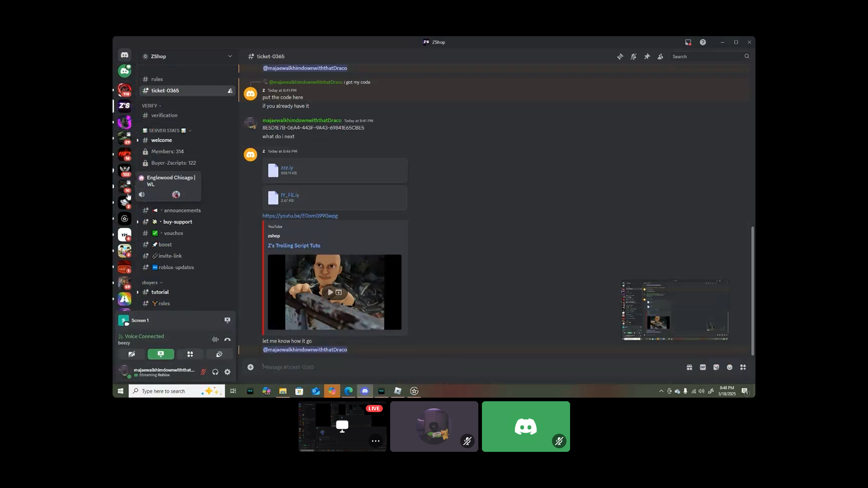
Task: Click the Message #ticket-0365 input field
Action: click(x=470, y=367)
